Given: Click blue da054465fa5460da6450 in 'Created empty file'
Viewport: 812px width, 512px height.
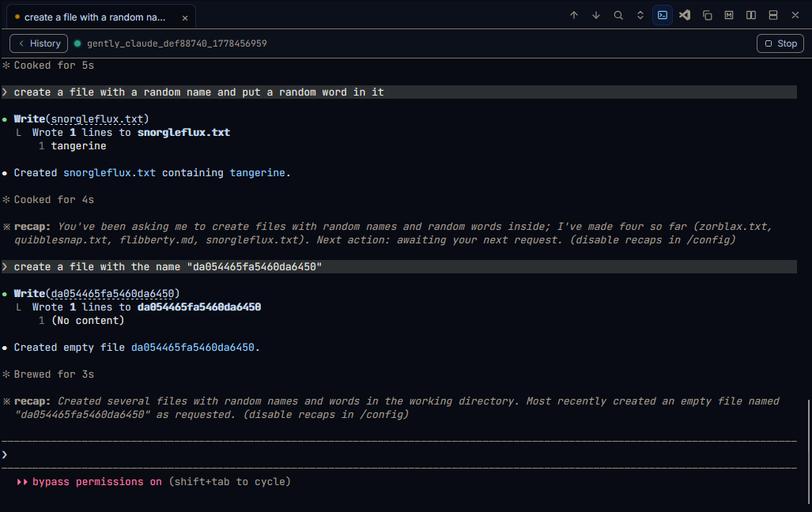Looking at the screenshot, I should point(193,348).
